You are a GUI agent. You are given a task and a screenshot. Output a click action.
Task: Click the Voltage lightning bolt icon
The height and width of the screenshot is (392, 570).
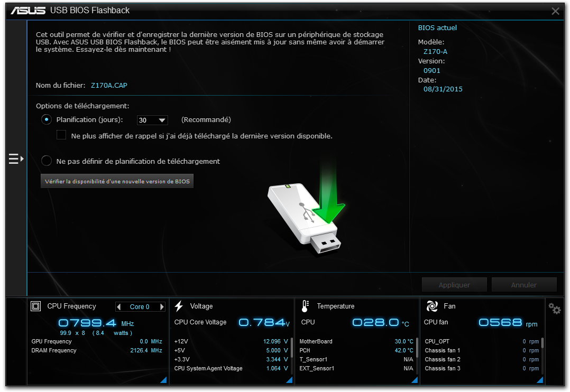point(179,306)
